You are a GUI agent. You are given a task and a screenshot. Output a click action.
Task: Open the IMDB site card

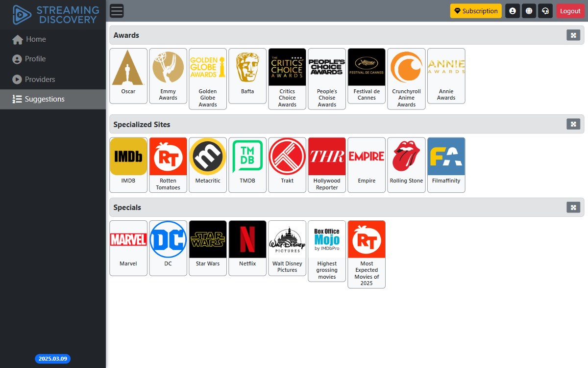pos(128,165)
